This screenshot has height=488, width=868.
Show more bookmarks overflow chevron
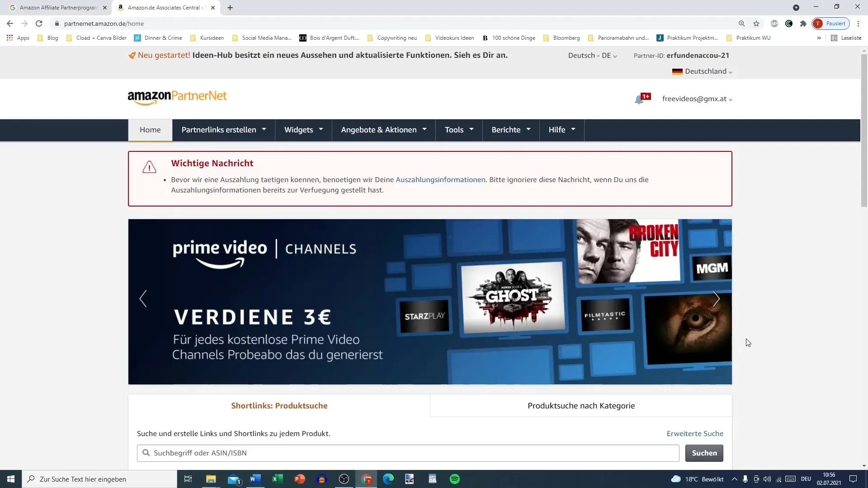click(819, 38)
